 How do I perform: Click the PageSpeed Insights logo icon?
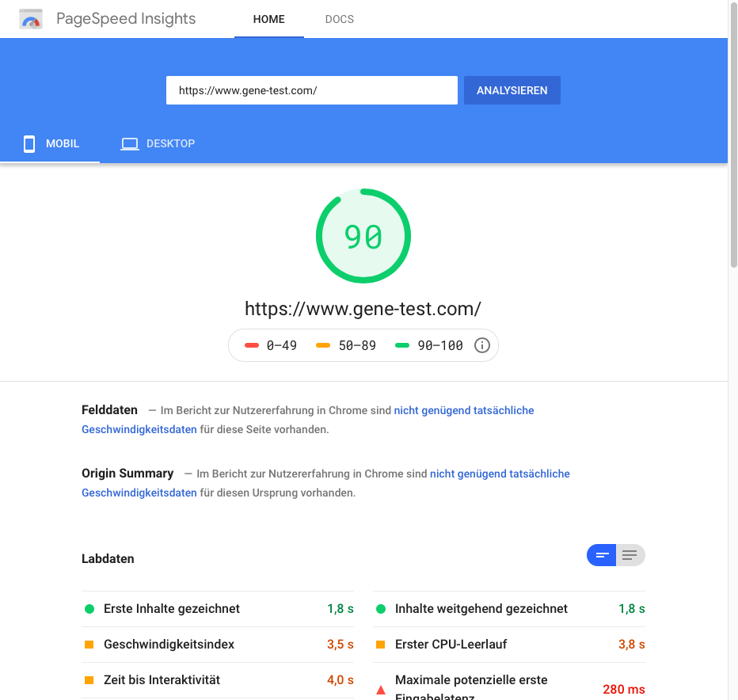pyautogui.click(x=31, y=19)
